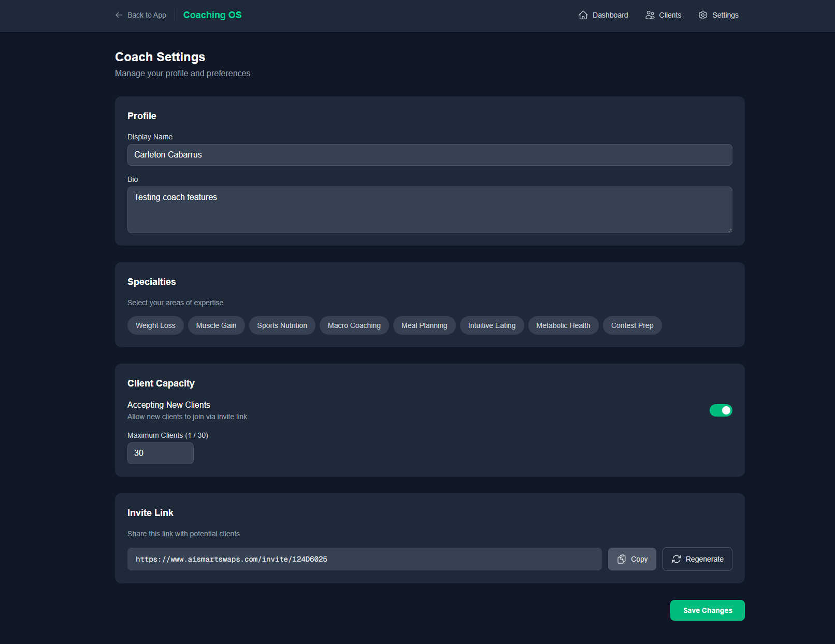The width and height of the screenshot is (835, 644).
Task: Select the Macro Coaching specialty chip
Action: point(354,325)
